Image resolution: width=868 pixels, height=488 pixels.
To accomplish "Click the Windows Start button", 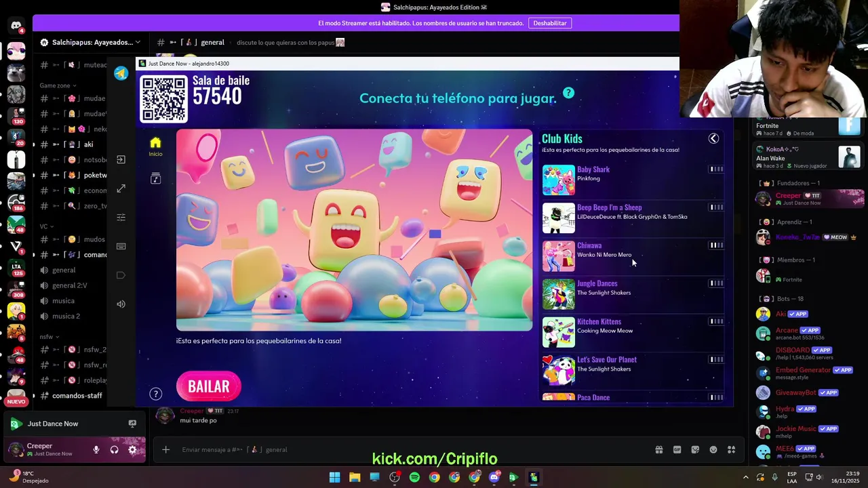I will pos(334,477).
